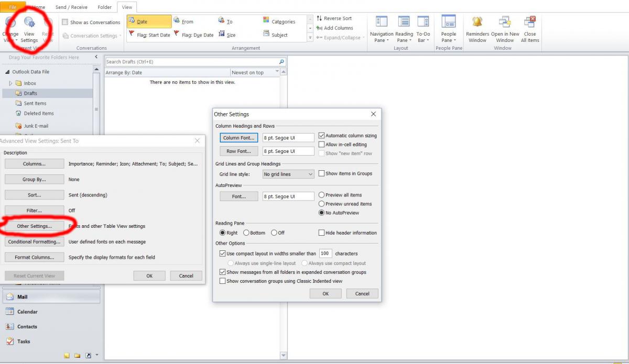Switch to the Home tab
This screenshot has width=629, height=364.
(38, 7)
